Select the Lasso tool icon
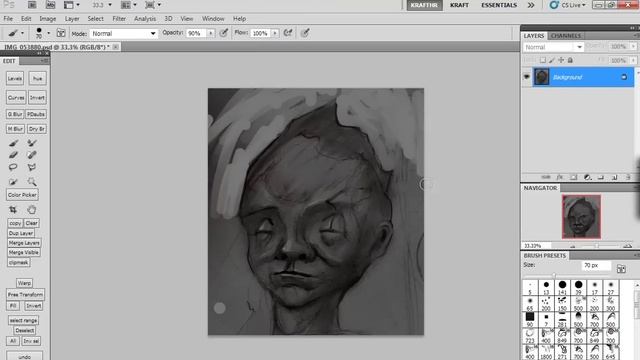The height and width of the screenshot is (360, 640). pyautogui.click(x=13, y=167)
